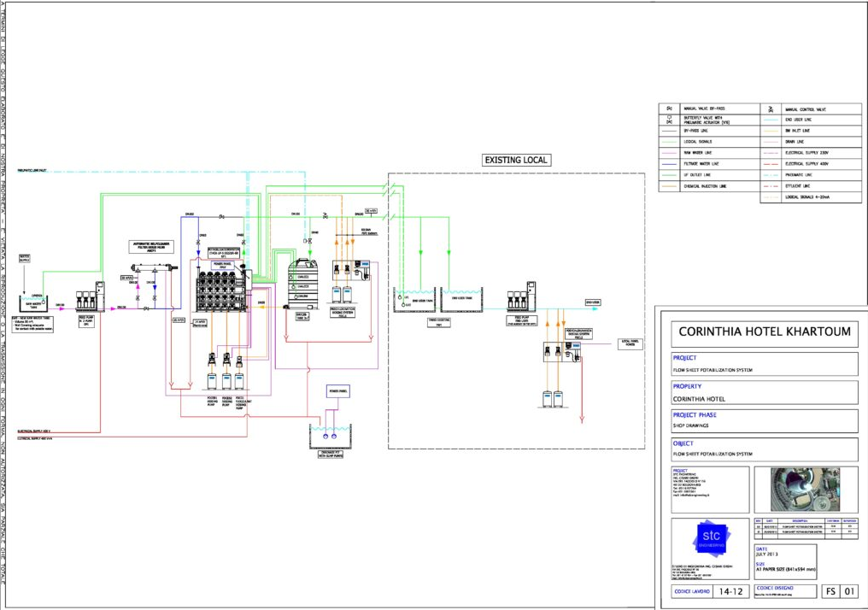Screen dimensions: 868x610
Task: Click the TANKS EXISTING label box
Action: 439,322
